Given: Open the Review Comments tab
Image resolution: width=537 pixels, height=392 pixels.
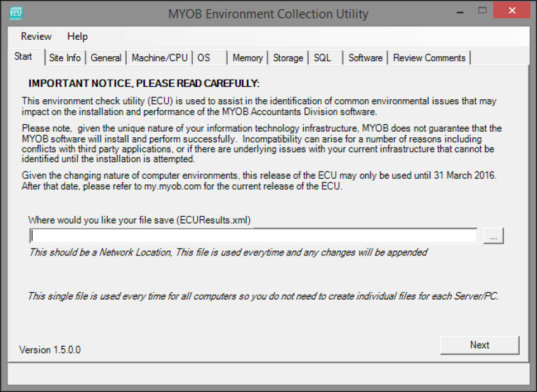Looking at the screenshot, I should pyautogui.click(x=429, y=58).
